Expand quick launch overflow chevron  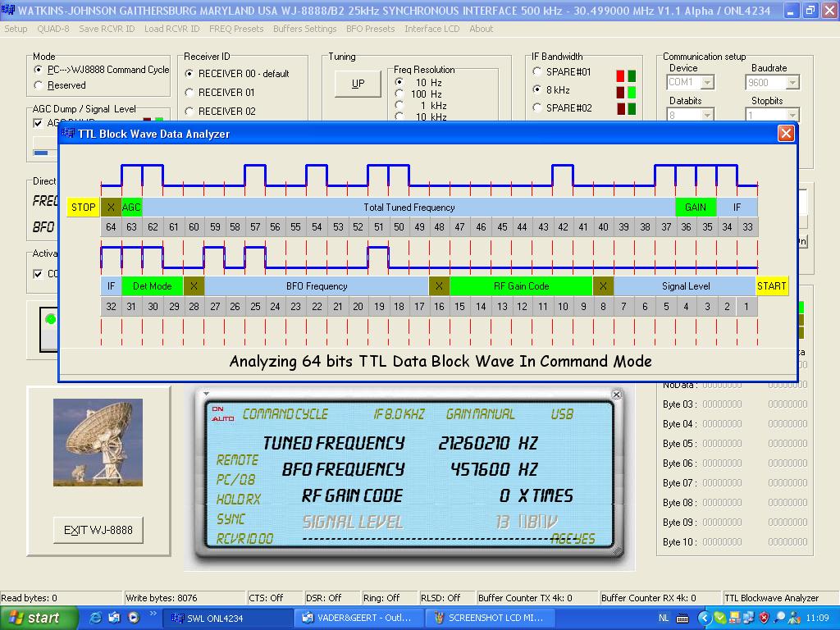click(x=153, y=614)
